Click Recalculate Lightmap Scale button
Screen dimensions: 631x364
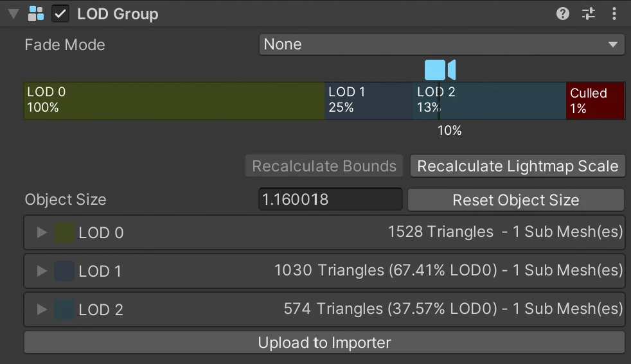[x=517, y=166]
